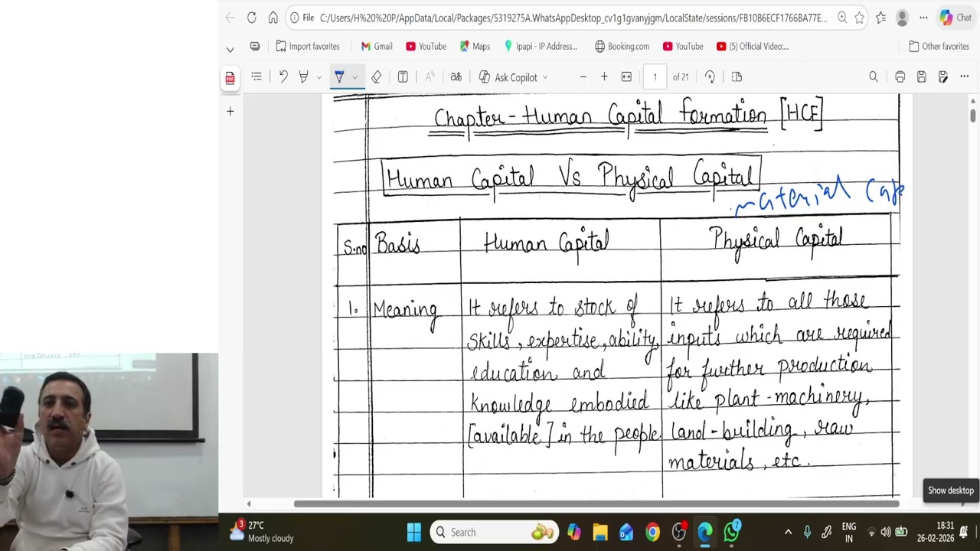Viewport: 980px width, 551px height.
Task: Open Edge Settings and more menu
Action: (923, 18)
